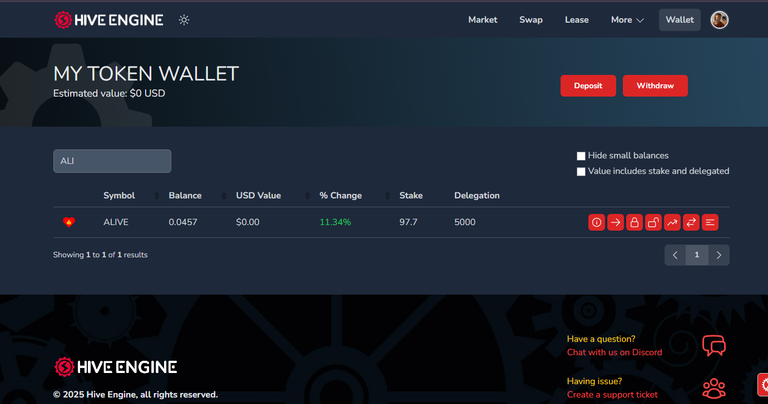Follow the Chat with us on Discord link
This screenshot has width=768, height=404.
pyautogui.click(x=614, y=353)
